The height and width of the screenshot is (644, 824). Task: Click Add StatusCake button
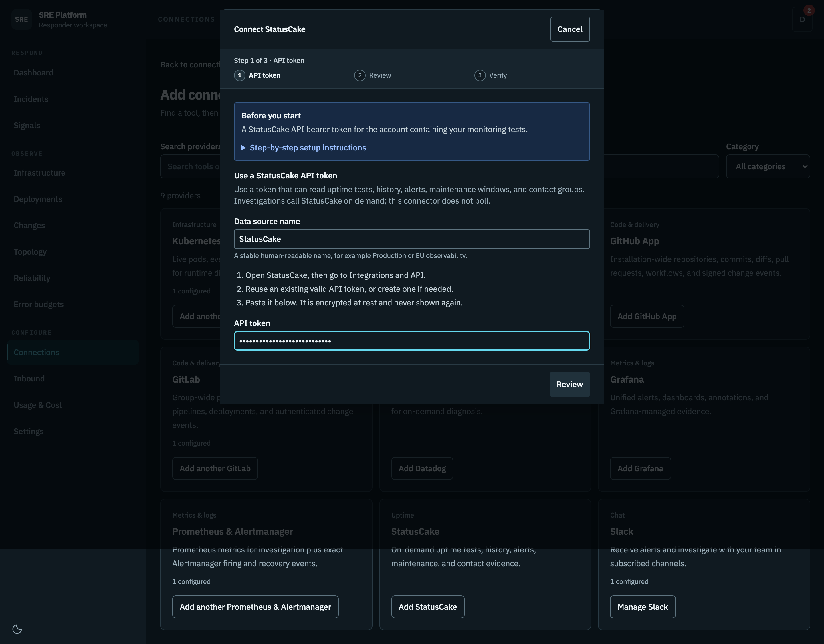click(x=427, y=607)
